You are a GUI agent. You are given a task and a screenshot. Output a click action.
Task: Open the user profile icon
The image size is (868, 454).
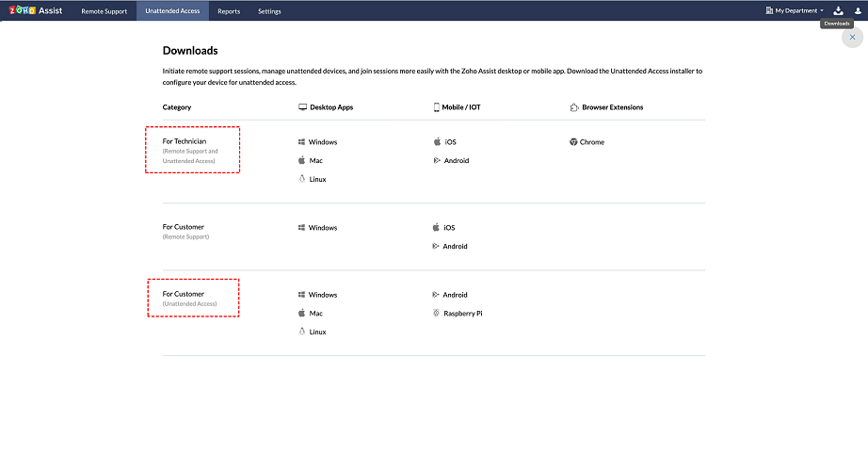tap(858, 10)
